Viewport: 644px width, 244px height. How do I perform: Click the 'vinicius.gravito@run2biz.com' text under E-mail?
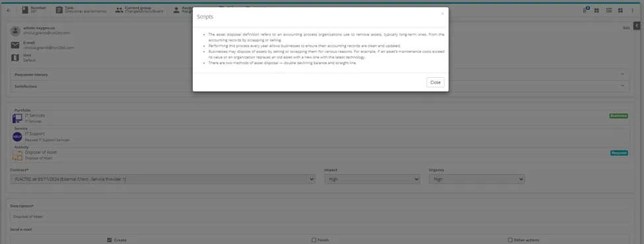[x=48, y=47]
